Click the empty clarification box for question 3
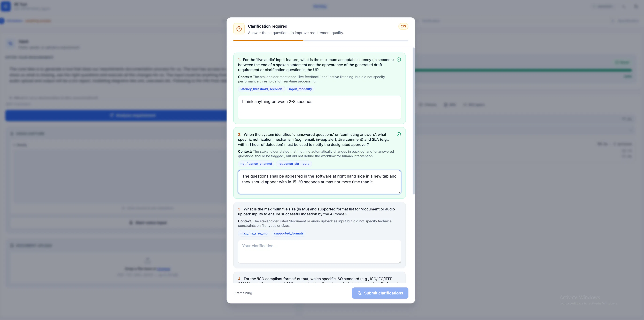 [x=319, y=252]
